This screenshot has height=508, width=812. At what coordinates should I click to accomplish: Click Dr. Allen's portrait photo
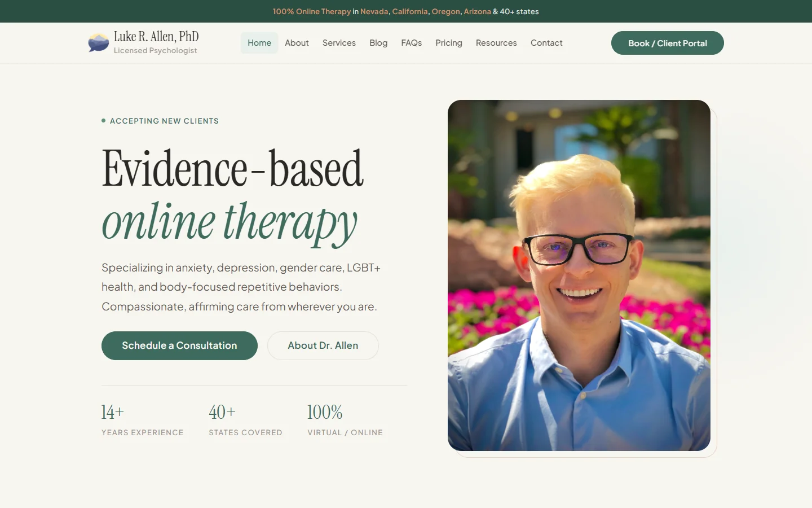coord(579,275)
